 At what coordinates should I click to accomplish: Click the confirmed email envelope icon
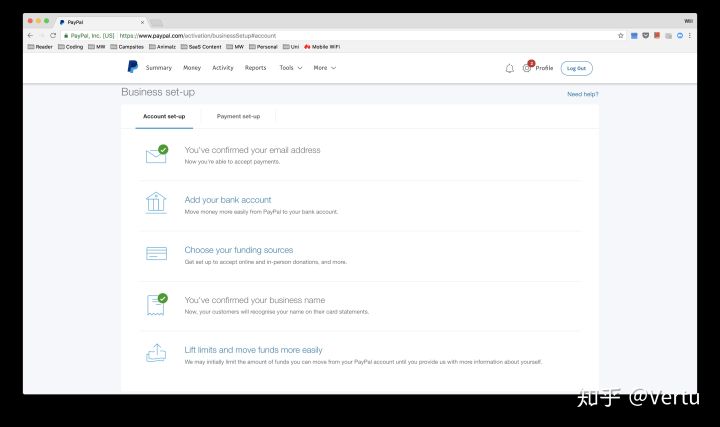[x=157, y=154]
